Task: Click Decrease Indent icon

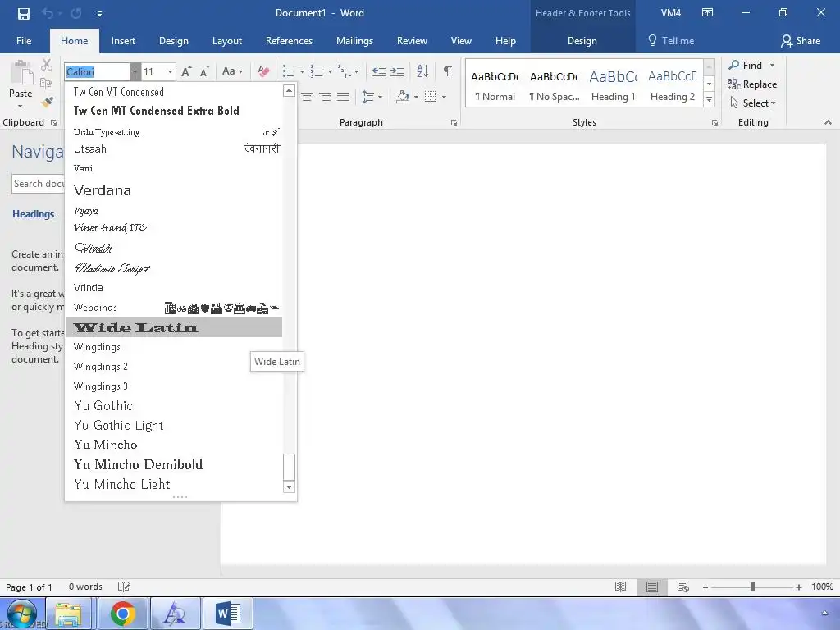Action: (379, 71)
